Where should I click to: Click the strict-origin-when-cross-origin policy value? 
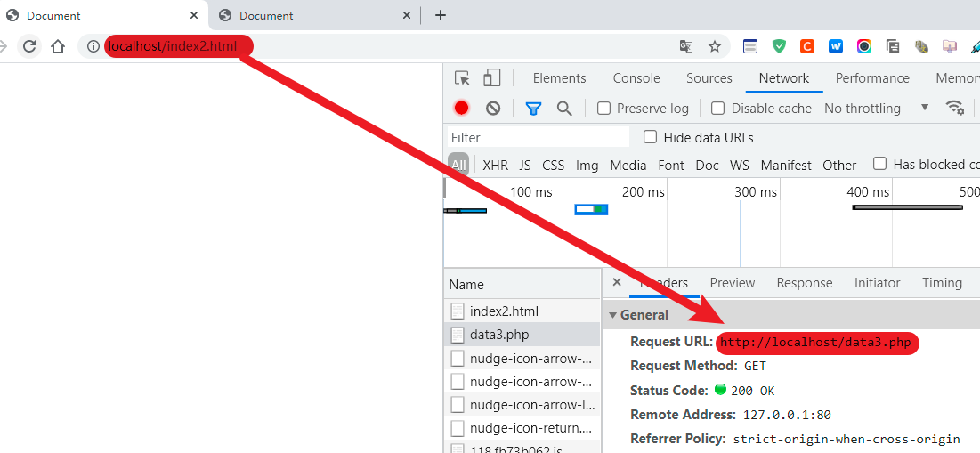pyautogui.click(x=846, y=439)
